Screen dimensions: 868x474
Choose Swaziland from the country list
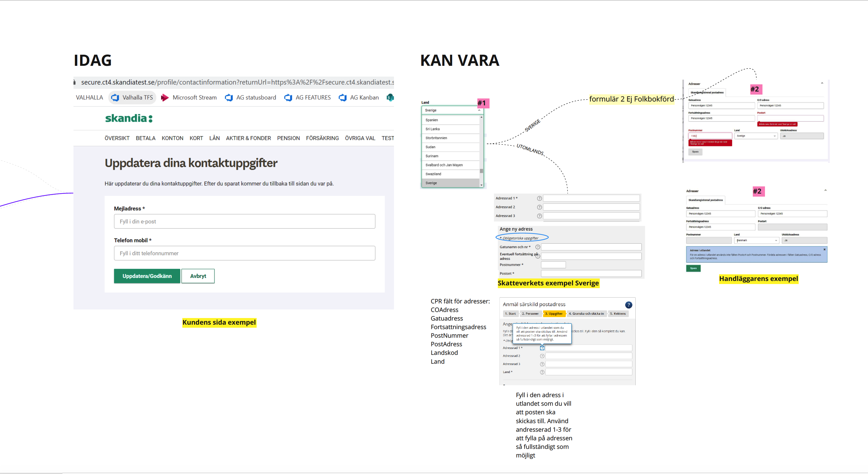pyautogui.click(x=451, y=174)
